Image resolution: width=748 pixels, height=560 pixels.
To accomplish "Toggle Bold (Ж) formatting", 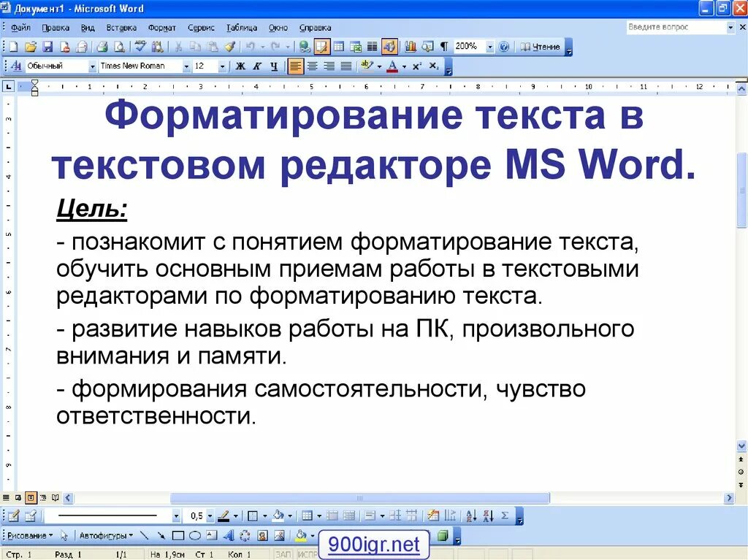I will [x=240, y=66].
